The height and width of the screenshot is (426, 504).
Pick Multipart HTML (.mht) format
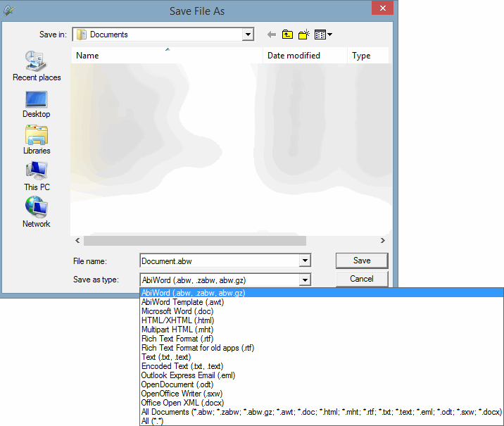[322, 330]
